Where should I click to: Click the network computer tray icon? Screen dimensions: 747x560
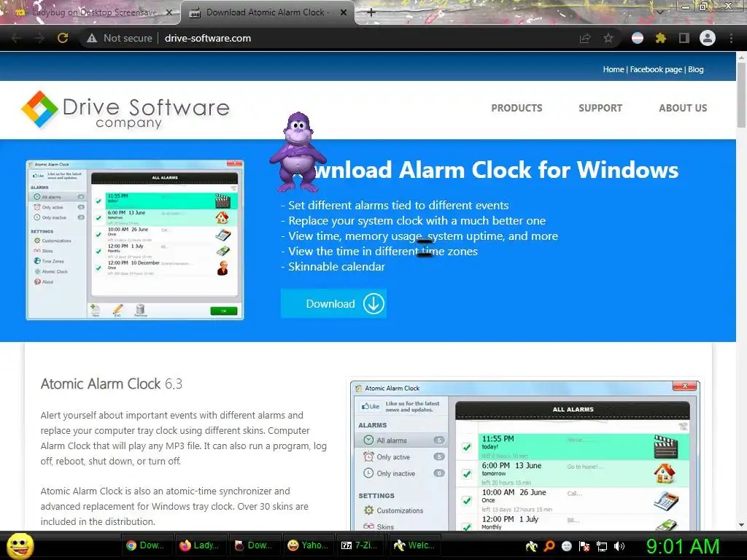pos(602,546)
